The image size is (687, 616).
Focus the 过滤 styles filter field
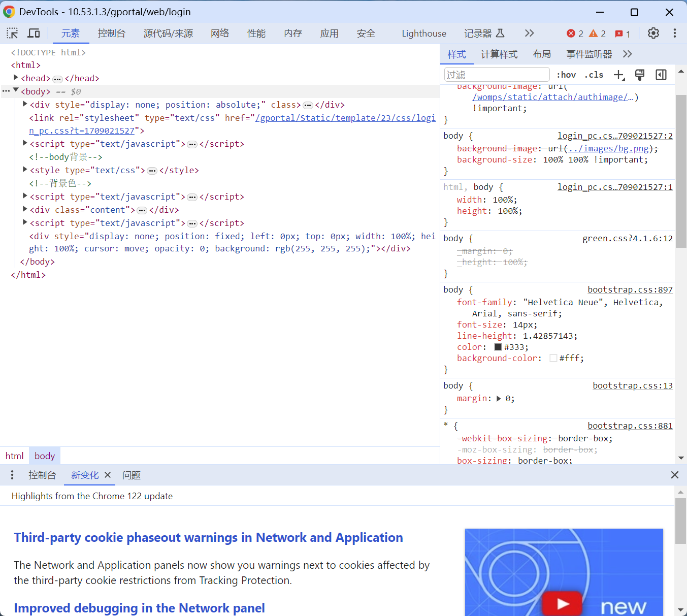coord(497,75)
